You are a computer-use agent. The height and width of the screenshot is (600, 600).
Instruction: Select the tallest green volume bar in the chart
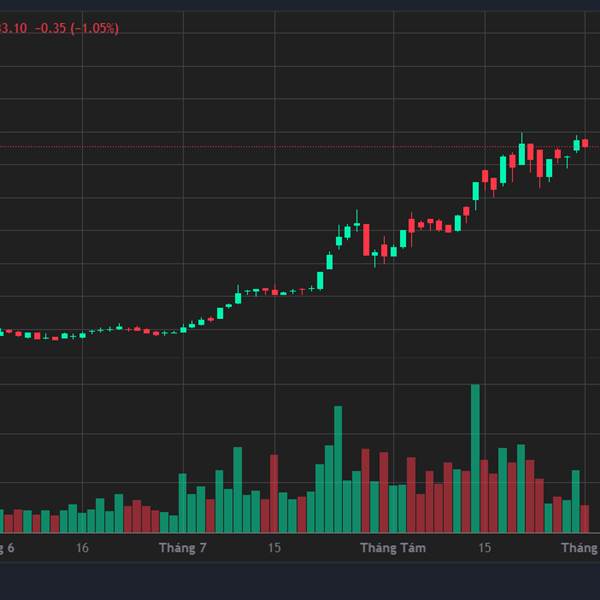[x=475, y=458]
